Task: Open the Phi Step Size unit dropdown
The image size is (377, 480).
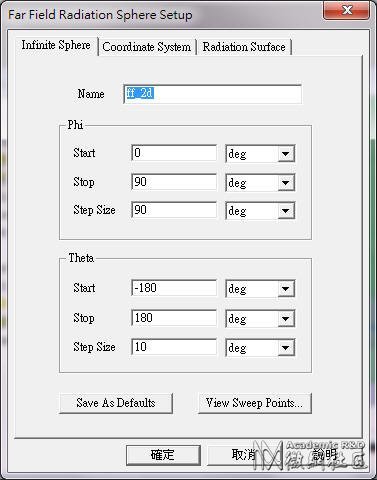Action: [x=260, y=211]
